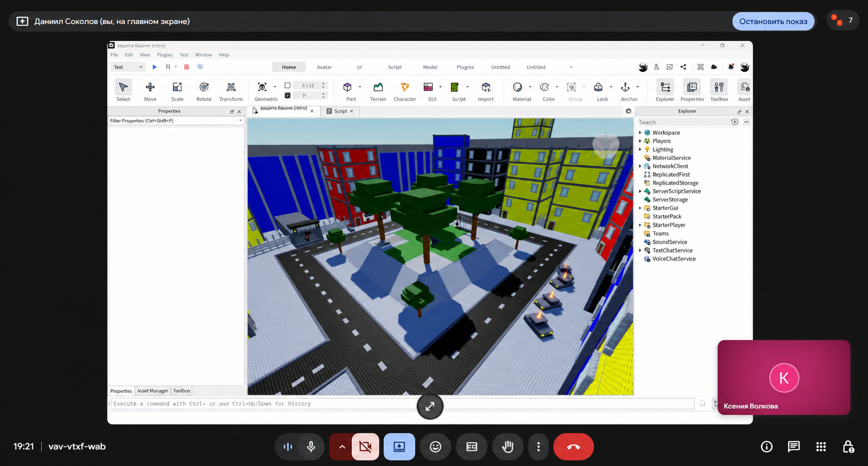Image resolution: width=868 pixels, height=466 pixels.
Task: Click the Import tool
Action: click(x=486, y=91)
